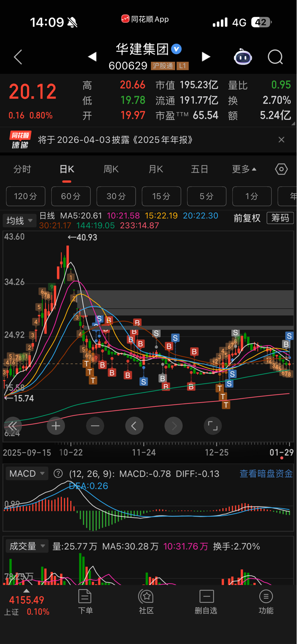
Task: Tap the 15.74 low price label
Action: coord(19,398)
